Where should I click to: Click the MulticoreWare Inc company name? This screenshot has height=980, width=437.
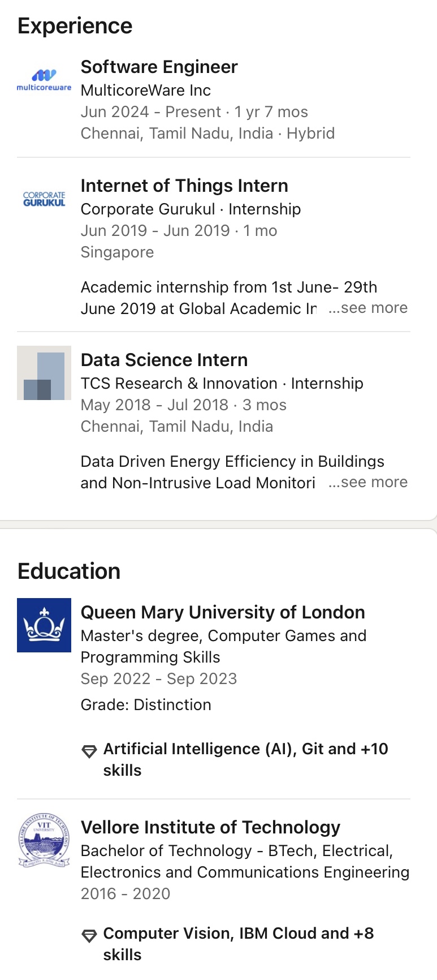pyautogui.click(x=145, y=91)
